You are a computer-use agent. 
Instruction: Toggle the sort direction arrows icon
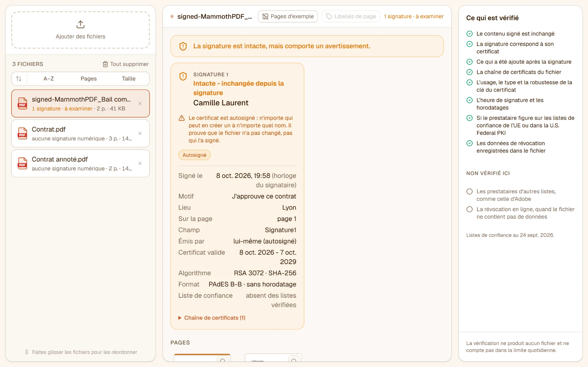[x=19, y=79]
